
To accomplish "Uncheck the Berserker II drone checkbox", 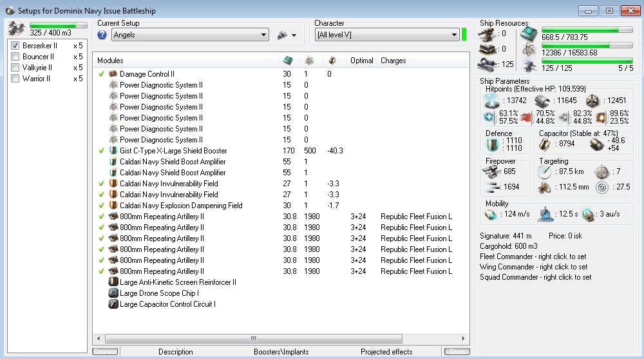I will [x=15, y=46].
